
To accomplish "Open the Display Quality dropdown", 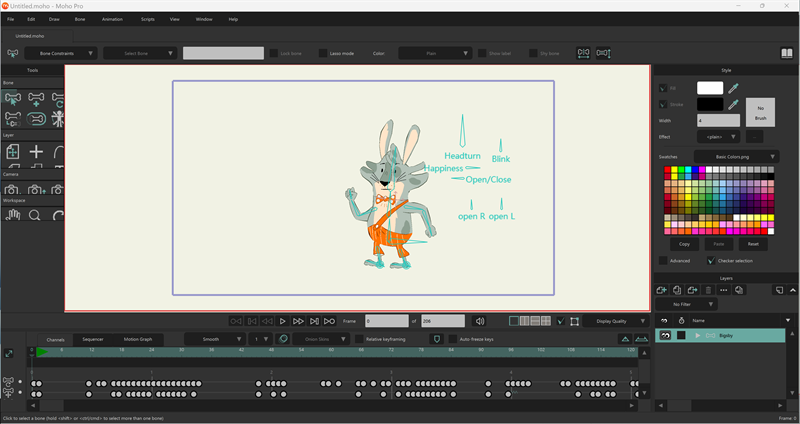I will (x=615, y=321).
